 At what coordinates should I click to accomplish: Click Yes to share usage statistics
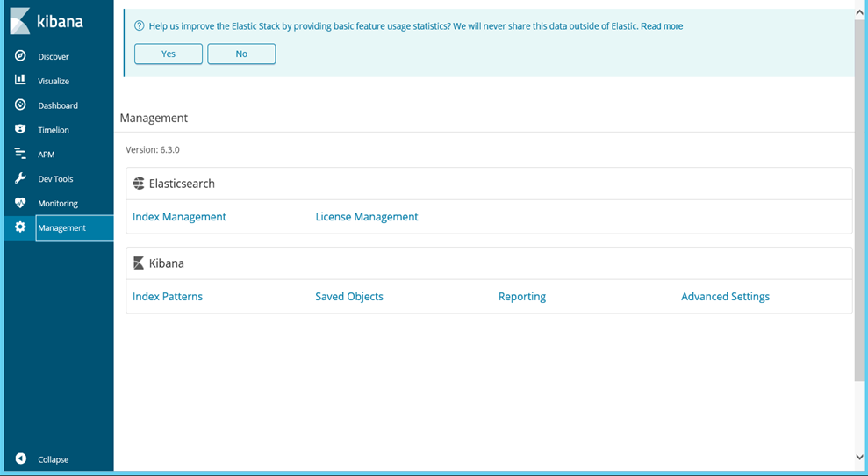click(x=169, y=54)
